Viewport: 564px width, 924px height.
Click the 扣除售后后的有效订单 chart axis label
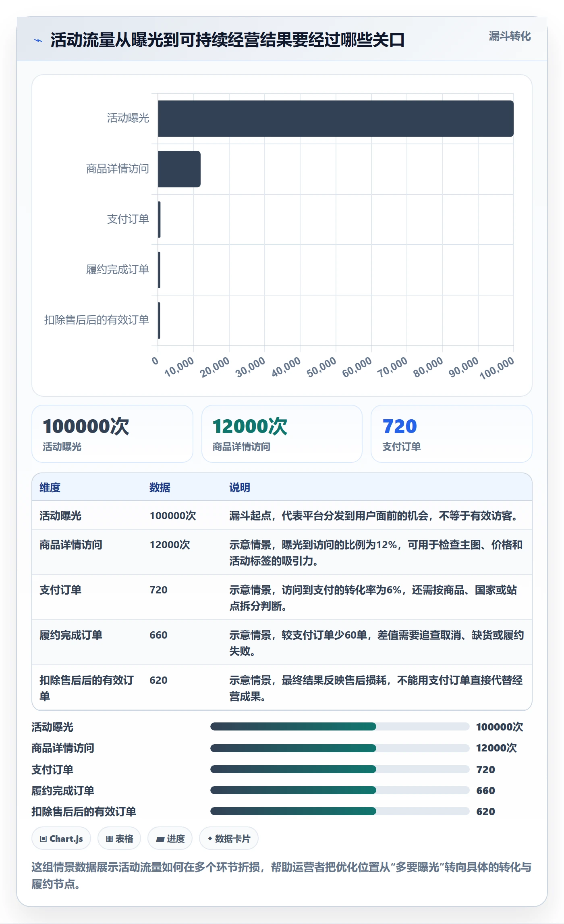(97, 320)
